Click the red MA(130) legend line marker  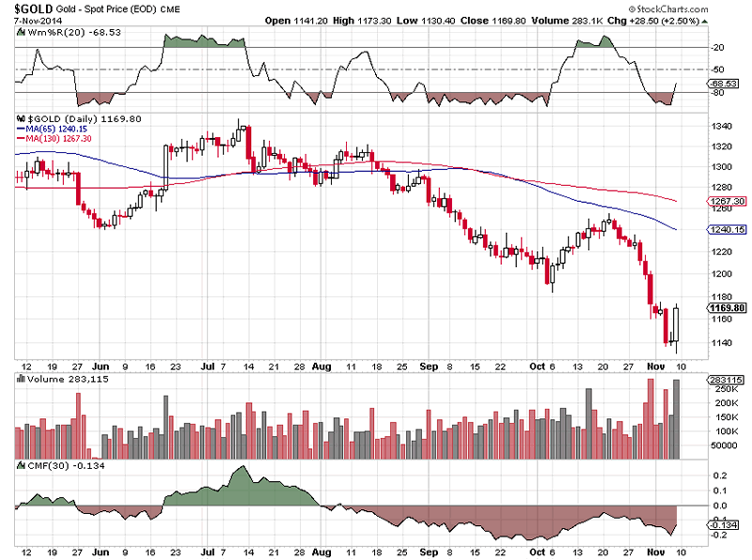pyautogui.click(x=21, y=138)
